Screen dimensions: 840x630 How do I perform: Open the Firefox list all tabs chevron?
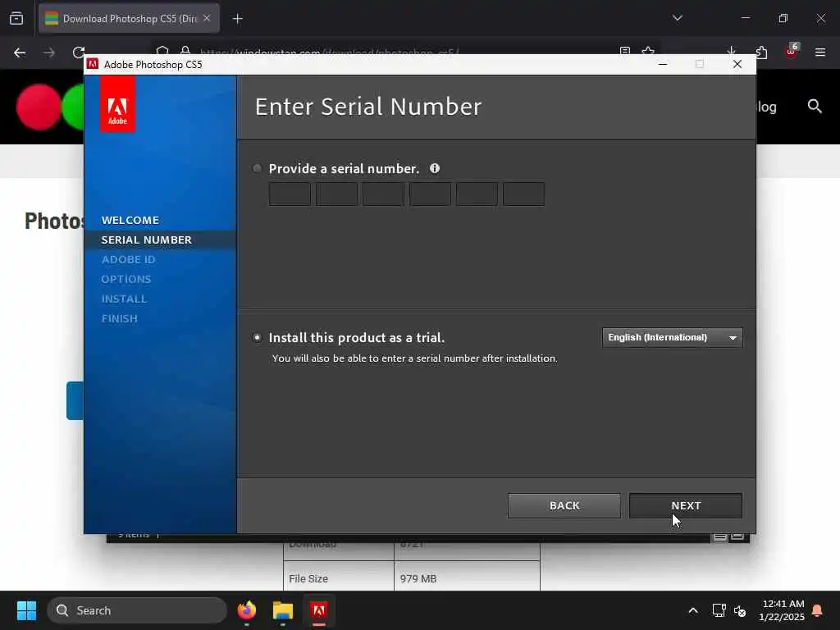677,18
